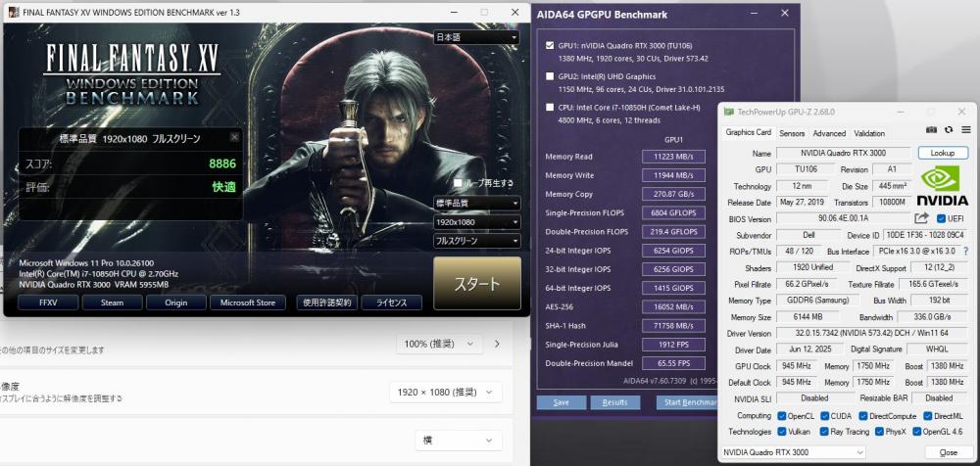
Task: Click the Final Fantasy XV title bar icon
Action: coord(12,13)
